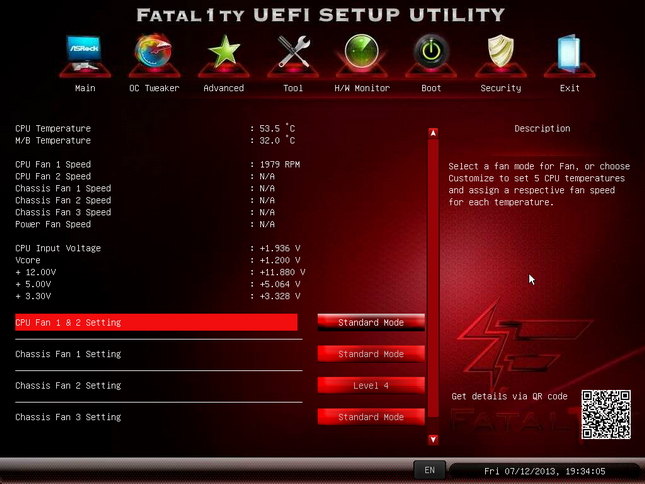645x484 pixels.
Task: Click the EN language button
Action: pyautogui.click(x=429, y=470)
